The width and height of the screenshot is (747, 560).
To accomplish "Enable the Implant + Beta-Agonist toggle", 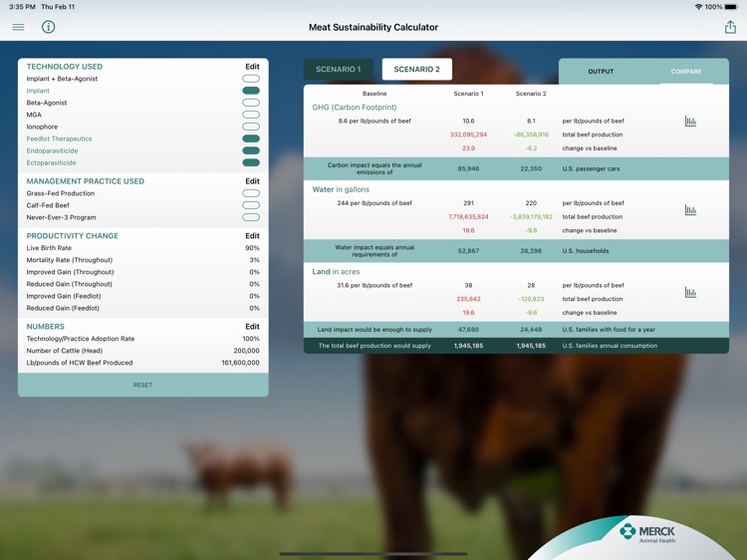I will (251, 79).
